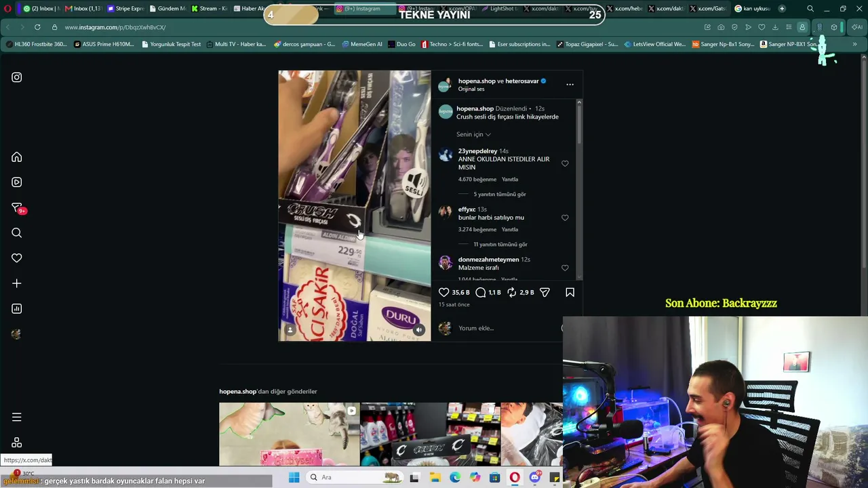868x488 pixels.
Task: Switch to the Gündem browser tab
Action: [x=167, y=9]
